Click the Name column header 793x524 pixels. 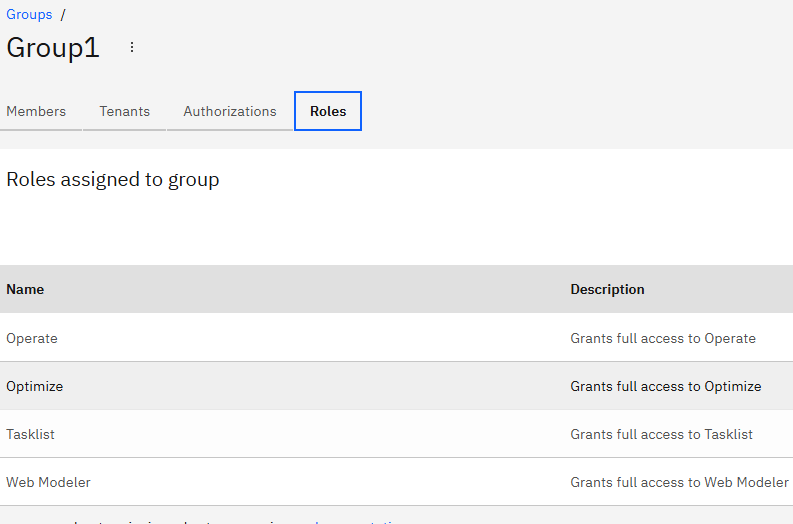click(x=25, y=289)
